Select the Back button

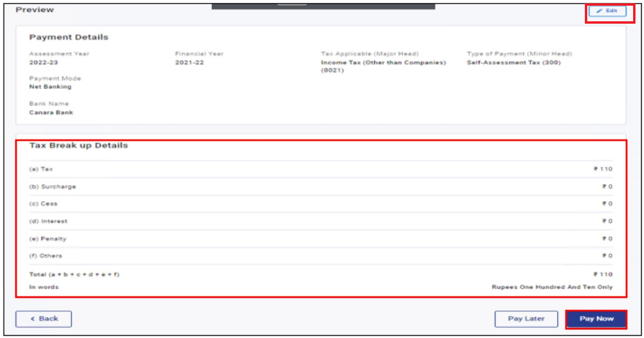45,319
